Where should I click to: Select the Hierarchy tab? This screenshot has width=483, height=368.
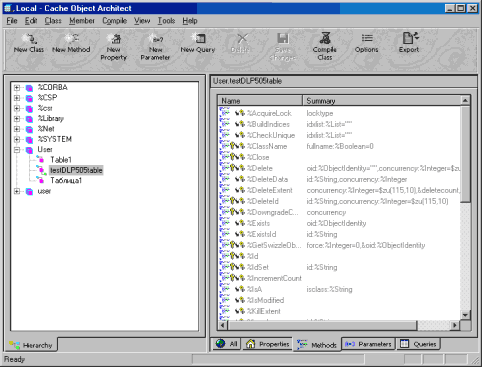(x=31, y=345)
